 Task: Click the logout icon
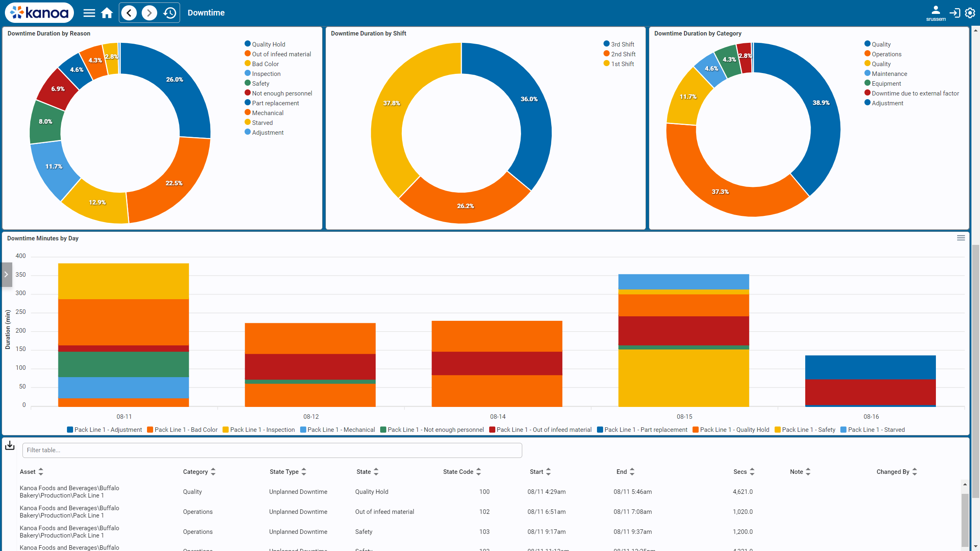point(955,13)
